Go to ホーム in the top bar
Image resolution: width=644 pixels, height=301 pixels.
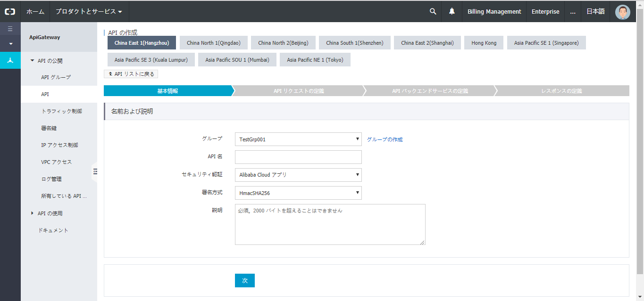coord(35,11)
